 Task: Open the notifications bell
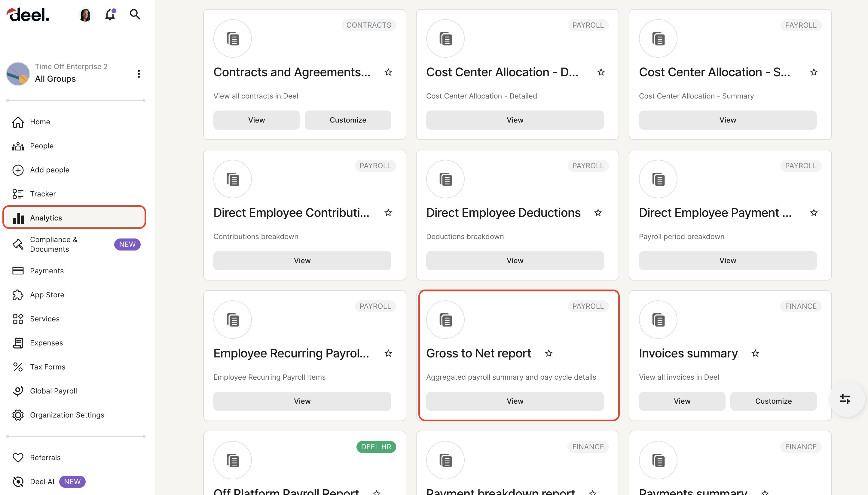pyautogui.click(x=109, y=15)
